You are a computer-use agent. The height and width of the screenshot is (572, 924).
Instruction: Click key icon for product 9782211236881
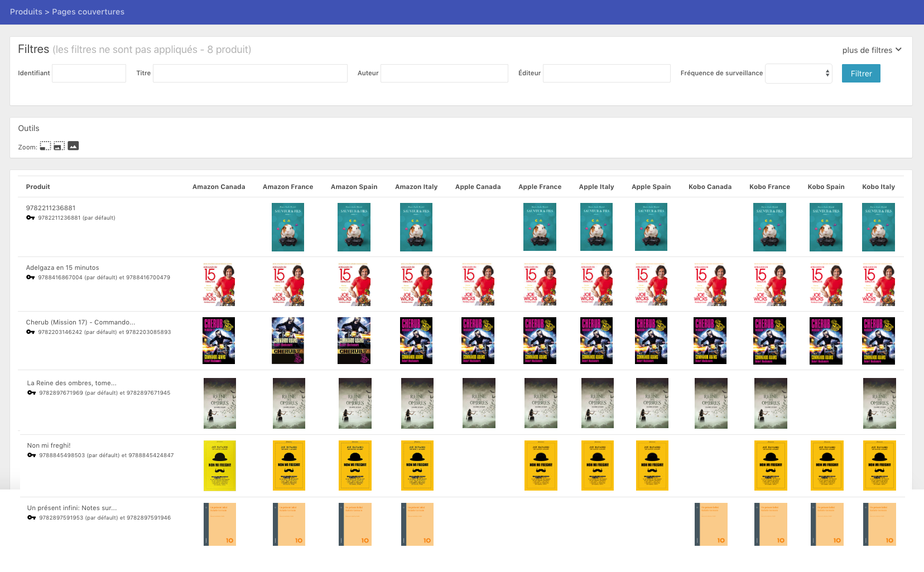click(31, 218)
